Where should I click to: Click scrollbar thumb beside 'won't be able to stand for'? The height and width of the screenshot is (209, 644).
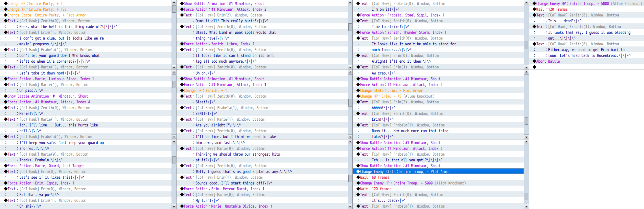[x=526, y=45]
